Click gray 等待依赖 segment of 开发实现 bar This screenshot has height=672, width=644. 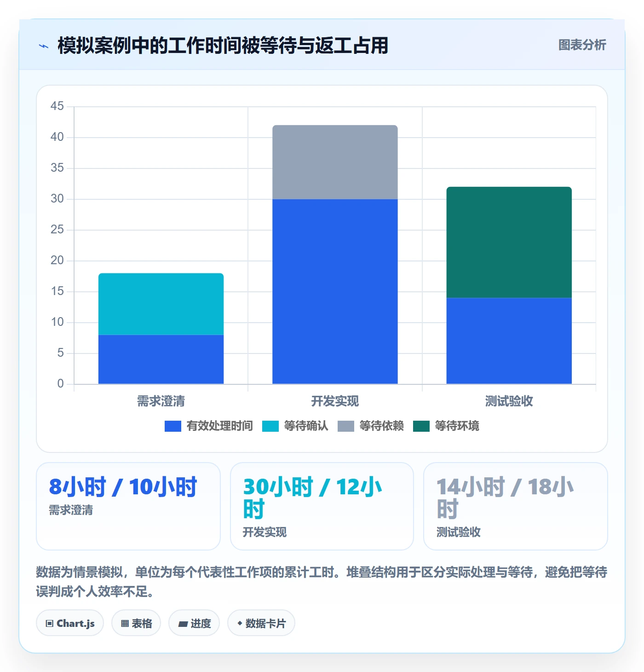tap(335, 162)
